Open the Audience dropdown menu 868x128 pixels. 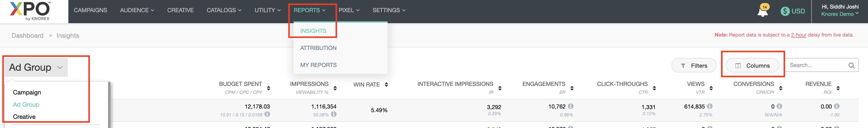(137, 10)
